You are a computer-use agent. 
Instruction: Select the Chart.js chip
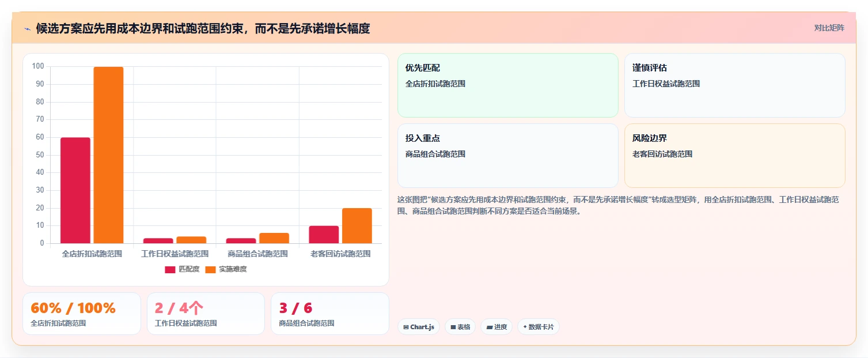pyautogui.click(x=419, y=327)
